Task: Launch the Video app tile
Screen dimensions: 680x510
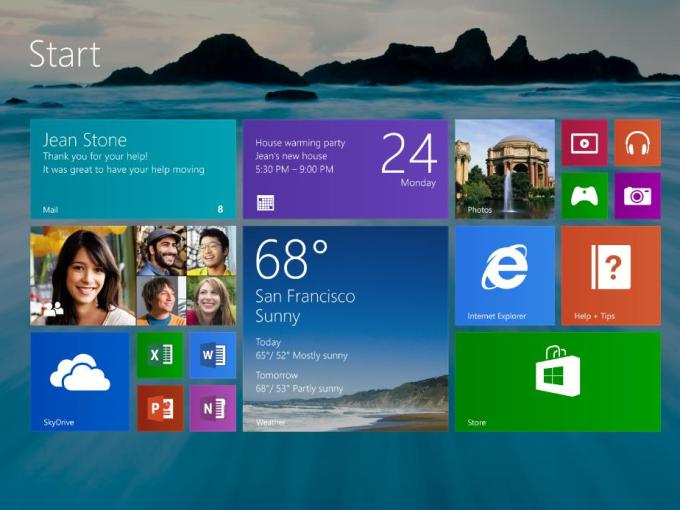Action: (585, 143)
